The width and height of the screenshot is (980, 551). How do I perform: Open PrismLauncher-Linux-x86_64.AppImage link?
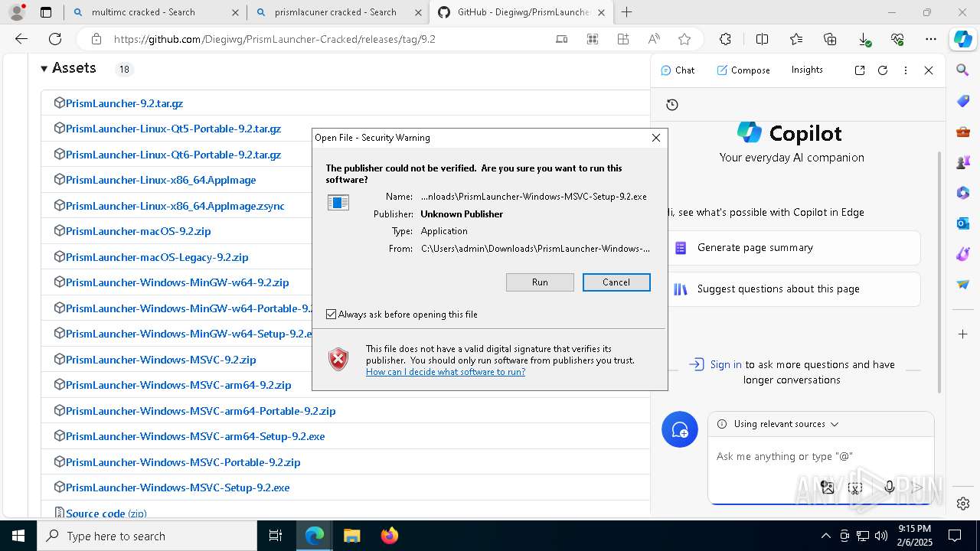(x=161, y=180)
